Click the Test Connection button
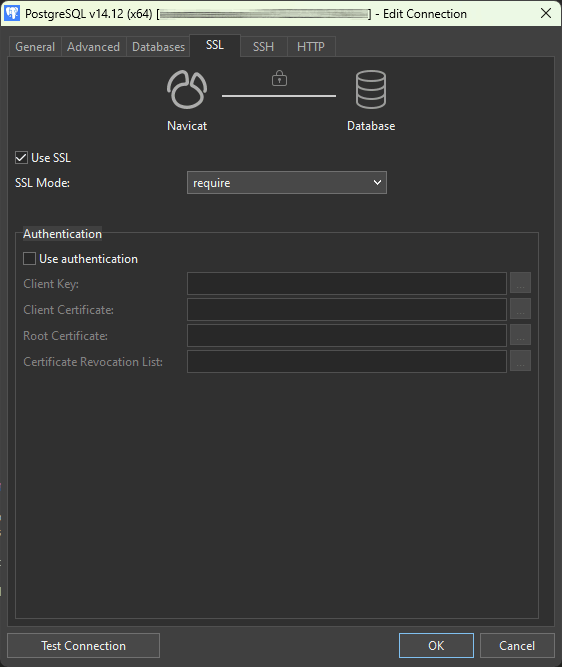Viewport: 562px width, 667px height. coord(83,646)
